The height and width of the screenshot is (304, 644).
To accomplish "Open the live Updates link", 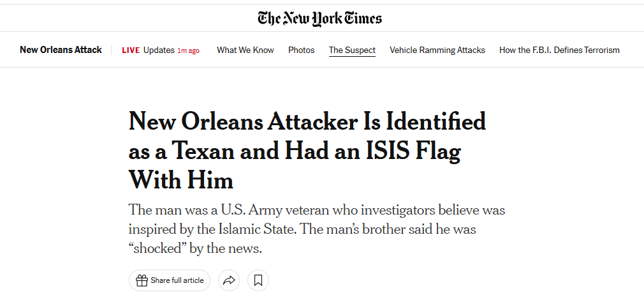I will point(159,50).
